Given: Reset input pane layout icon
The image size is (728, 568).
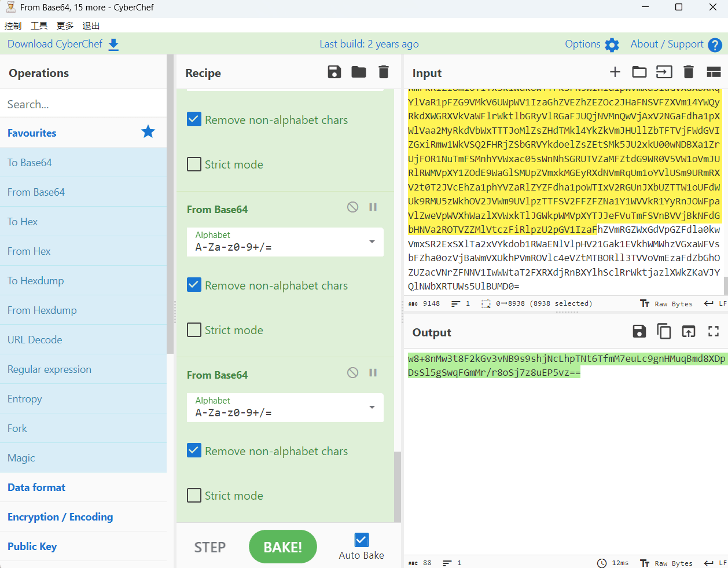Looking at the screenshot, I should (x=714, y=72).
